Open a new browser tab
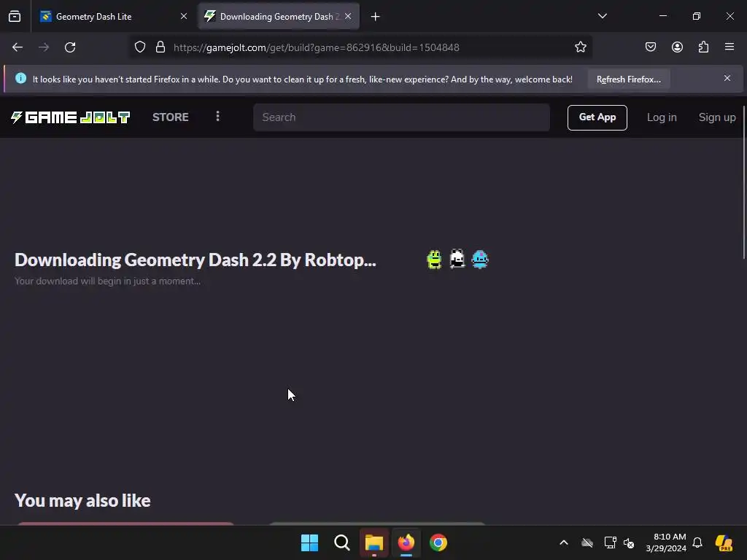This screenshot has width=747, height=560. click(x=376, y=17)
